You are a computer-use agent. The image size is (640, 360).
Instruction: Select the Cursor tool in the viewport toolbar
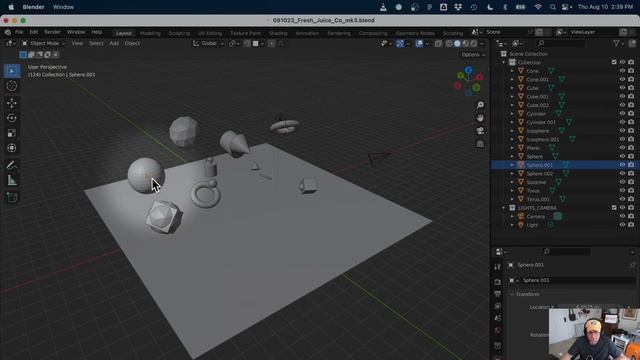(12, 86)
